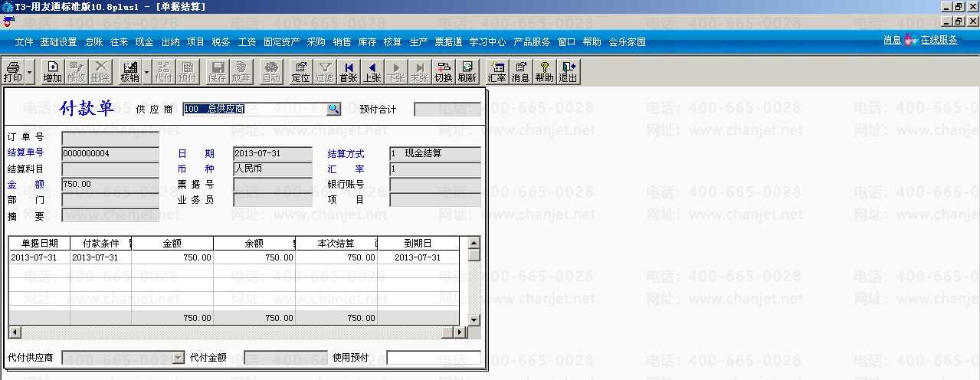Click the 本次结算 column header
Image resolution: width=980 pixels, height=380 pixels.
pos(336,243)
